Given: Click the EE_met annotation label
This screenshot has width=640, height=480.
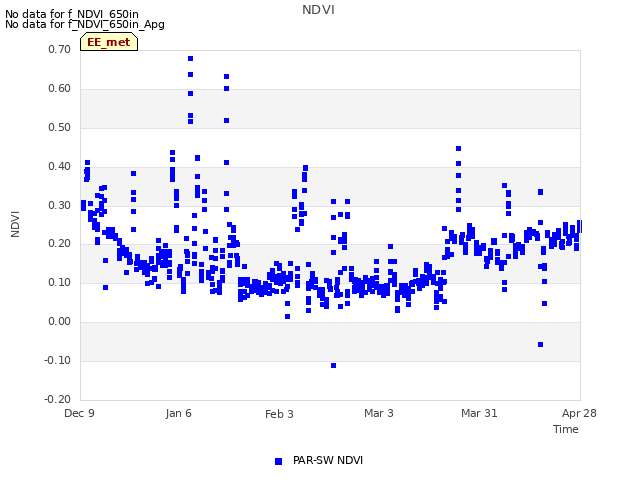Looking at the screenshot, I should (x=109, y=42).
